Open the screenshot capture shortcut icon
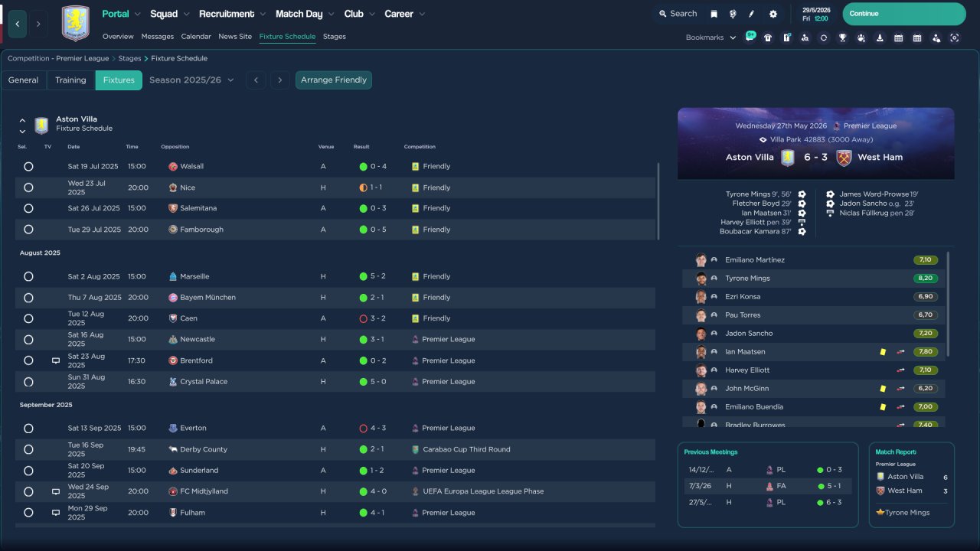The width and height of the screenshot is (980, 551). click(x=955, y=37)
